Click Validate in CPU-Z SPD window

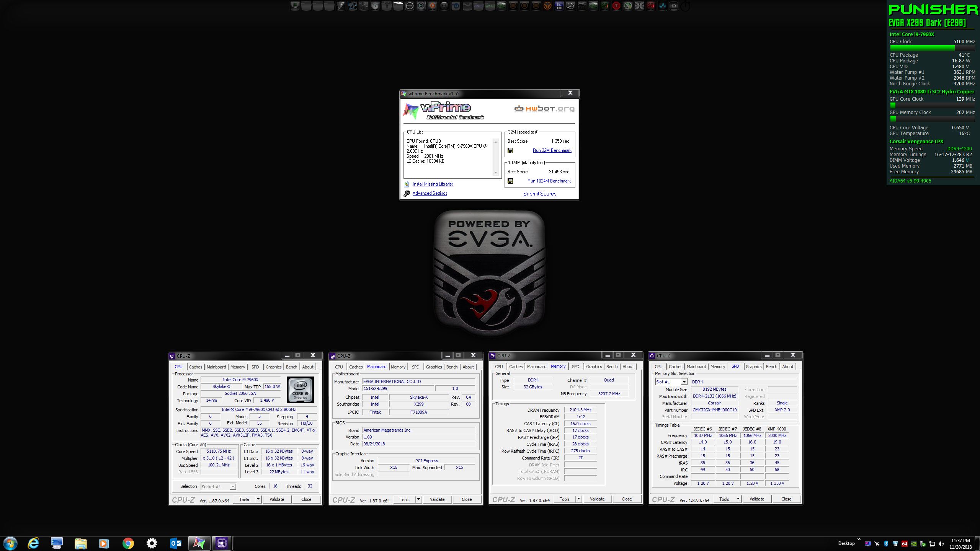[x=757, y=499]
